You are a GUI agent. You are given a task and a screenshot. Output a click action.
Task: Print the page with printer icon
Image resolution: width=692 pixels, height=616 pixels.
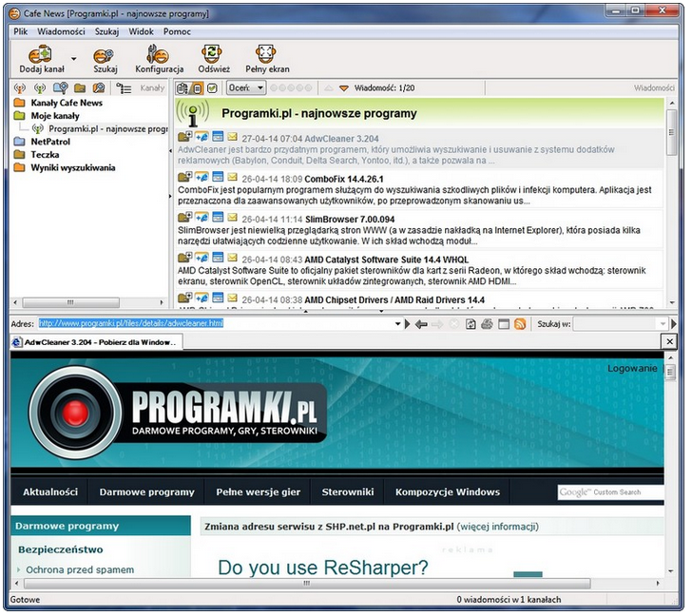click(487, 324)
